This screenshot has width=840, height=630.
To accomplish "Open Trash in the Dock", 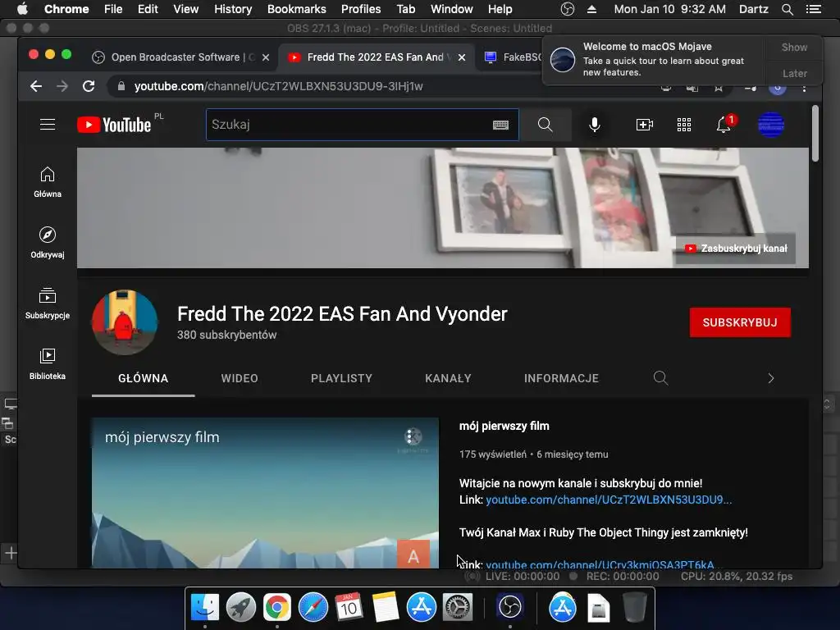I will tap(635, 607).
